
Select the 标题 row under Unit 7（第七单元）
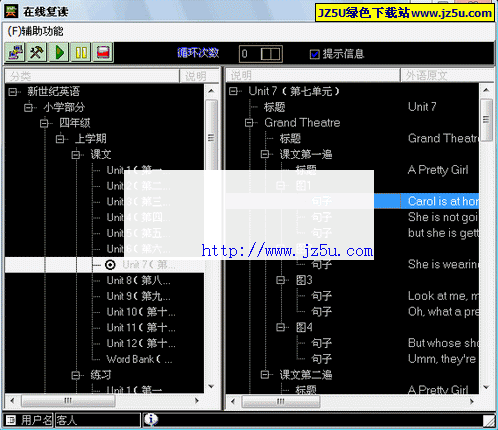click(x=274, y=107)
